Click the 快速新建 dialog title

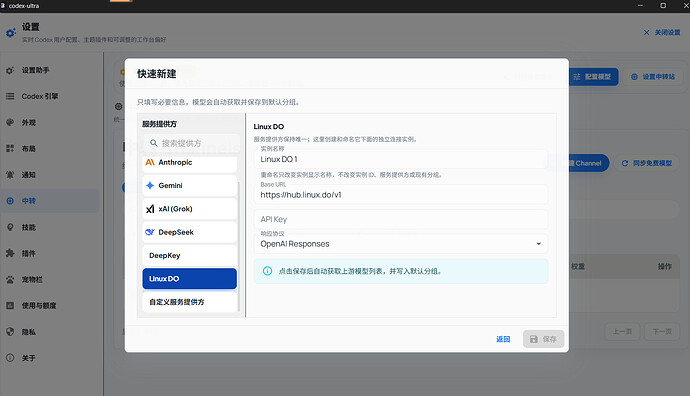[x=157, y=74]
